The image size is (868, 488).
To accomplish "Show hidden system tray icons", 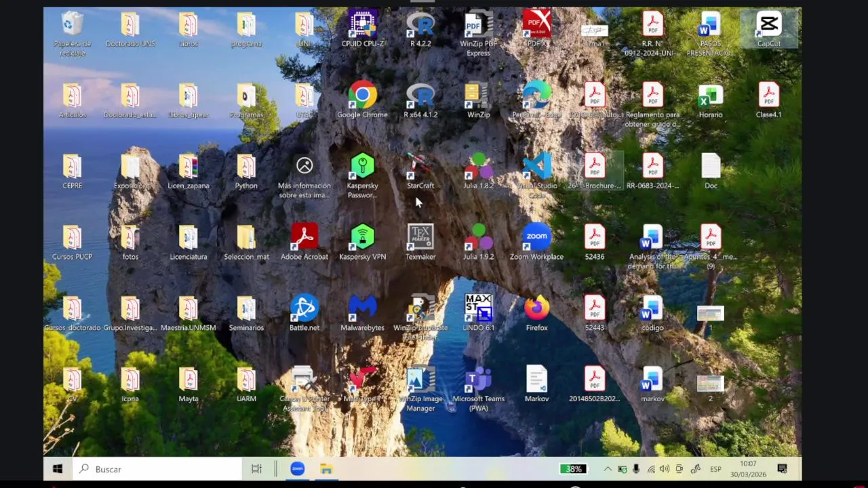I will coord(608,469).
